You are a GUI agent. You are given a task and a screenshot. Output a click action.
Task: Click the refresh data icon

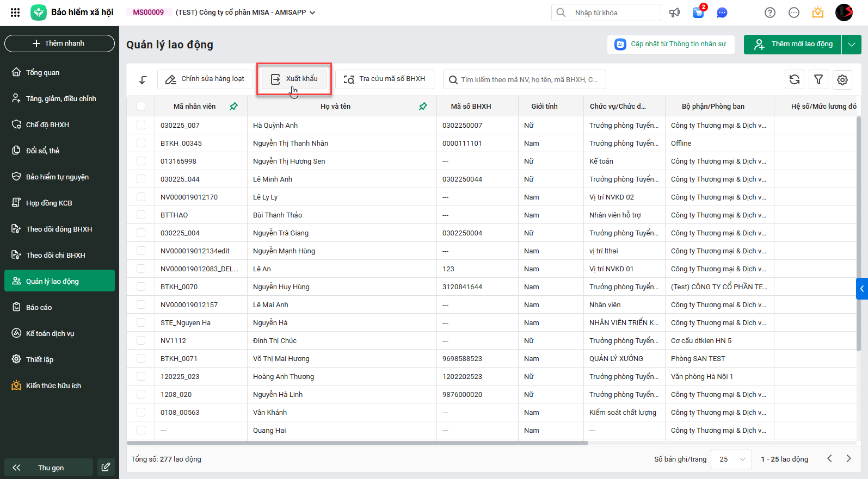795,79
